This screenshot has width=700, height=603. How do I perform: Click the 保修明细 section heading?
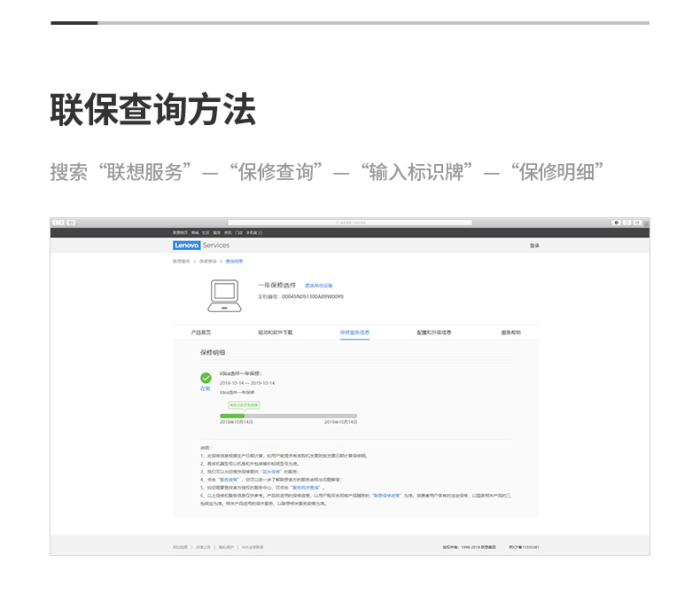[213, 352]
